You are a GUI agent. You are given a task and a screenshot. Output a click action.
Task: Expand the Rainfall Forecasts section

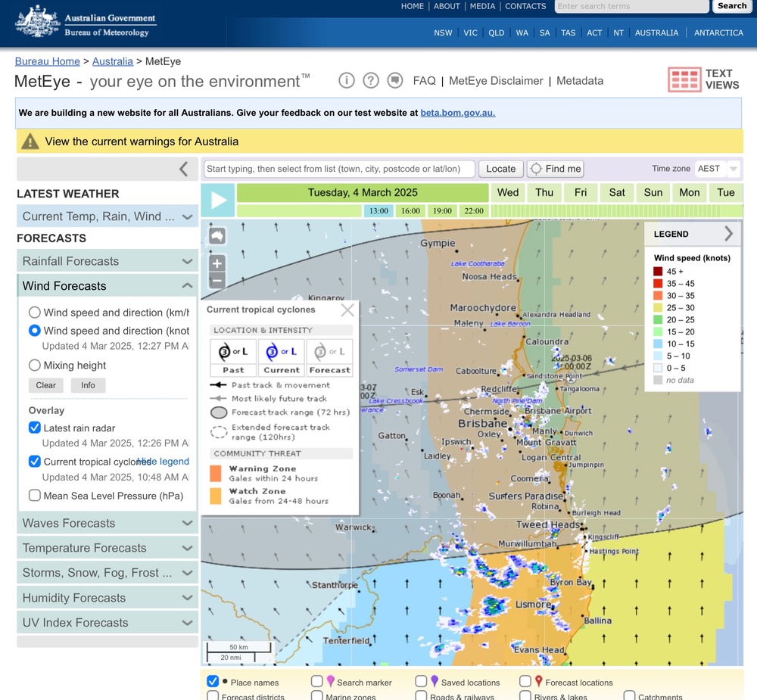(x=107, y=261)
